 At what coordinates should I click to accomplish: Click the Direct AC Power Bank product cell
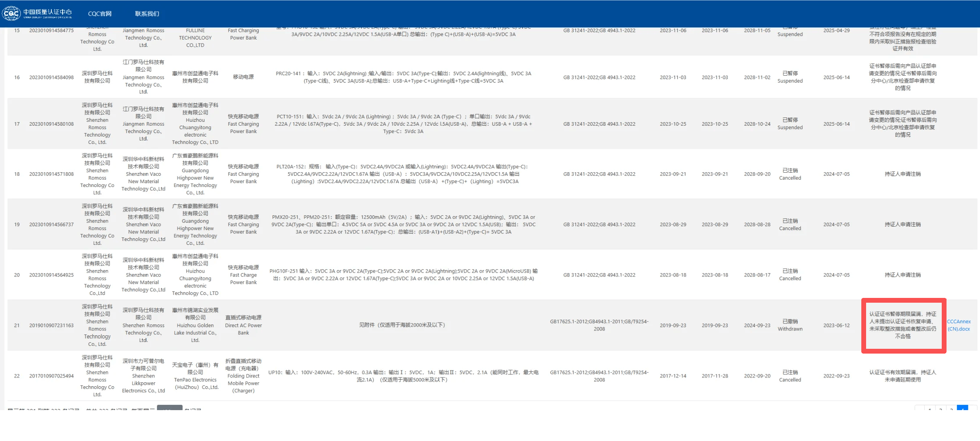tap(243, 325)
